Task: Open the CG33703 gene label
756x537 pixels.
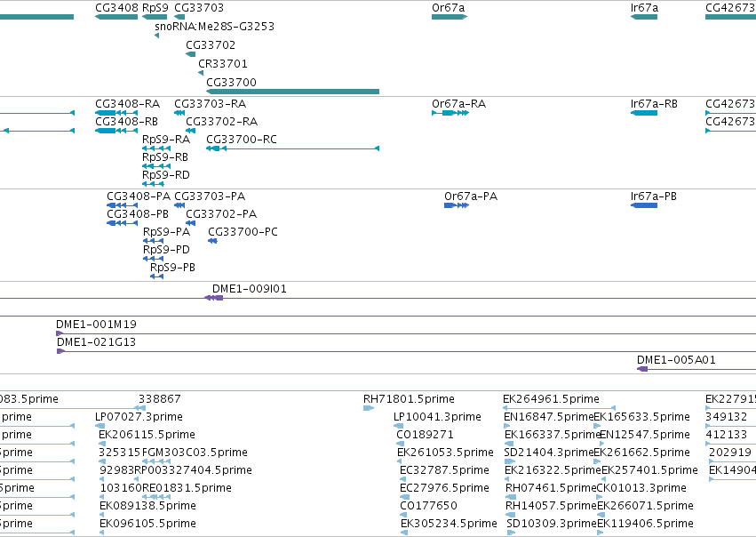Action: click(199, 8)
